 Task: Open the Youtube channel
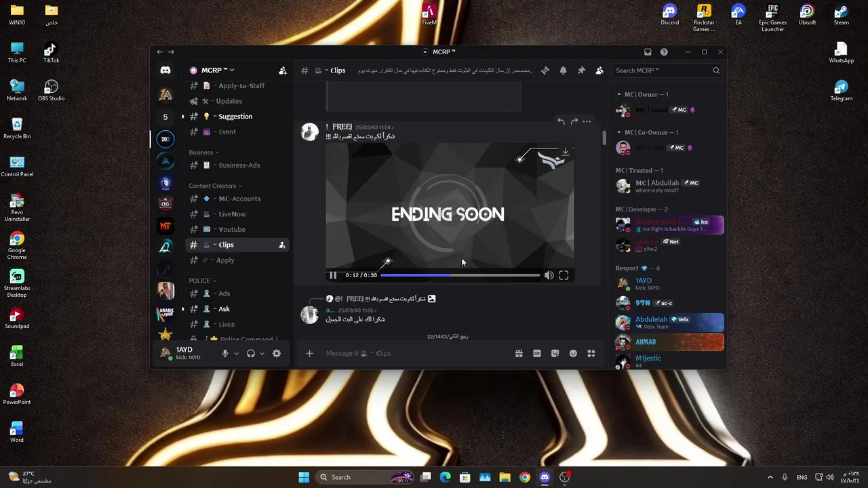point(237,230)
